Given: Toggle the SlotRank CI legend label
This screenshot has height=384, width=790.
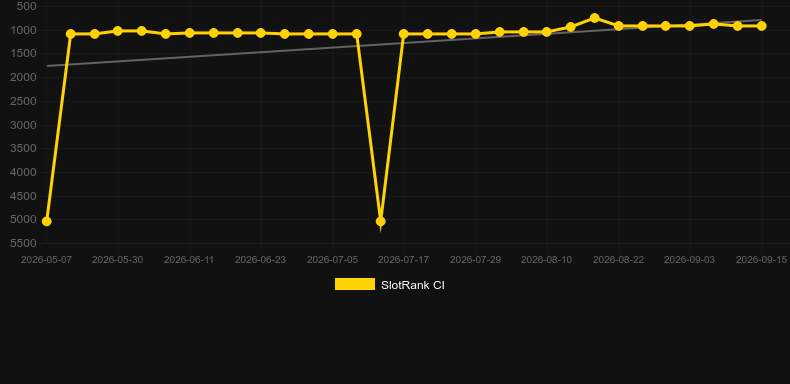Looking at the screenshot, I should click(413, 285).
